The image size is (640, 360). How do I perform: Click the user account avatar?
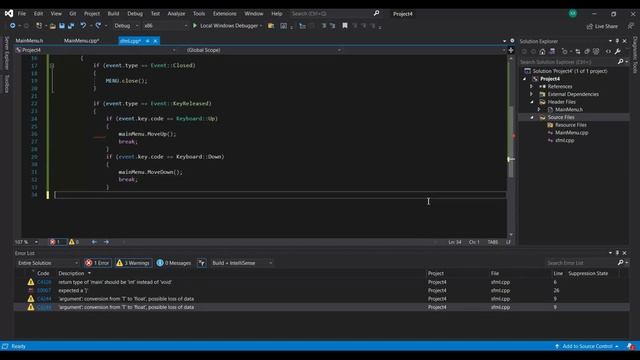[x=573, y=13]
